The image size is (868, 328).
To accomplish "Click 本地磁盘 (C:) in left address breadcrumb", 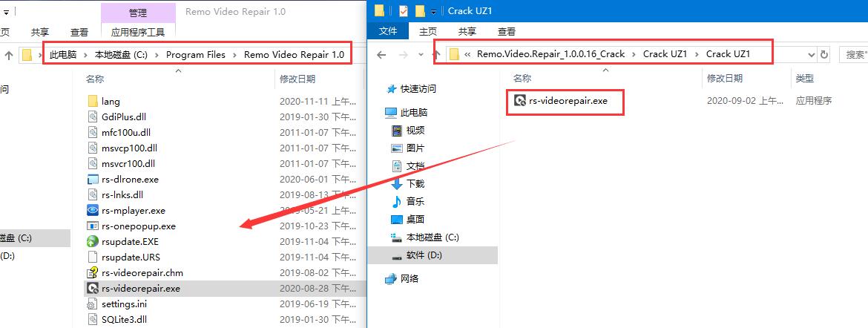I will click(x=121, y=55).
